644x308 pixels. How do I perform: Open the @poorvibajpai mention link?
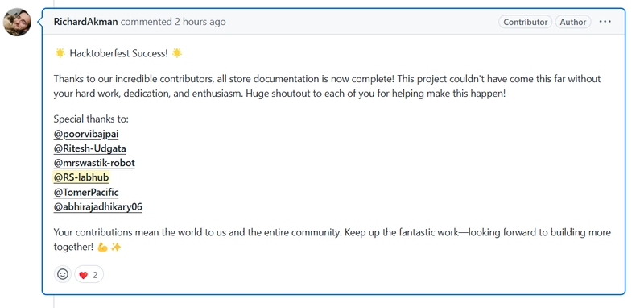[x=86, y=134]
